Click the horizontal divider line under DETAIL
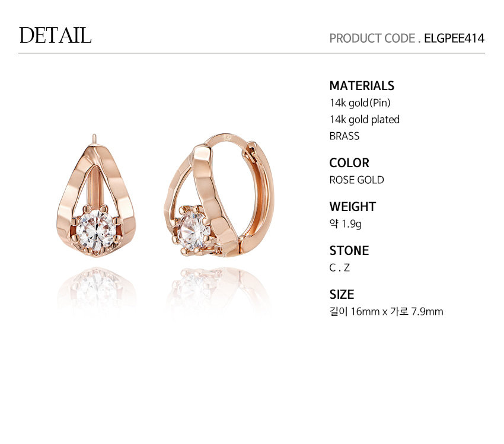Viewport: 504px width, 444px height. coord(251,53)
